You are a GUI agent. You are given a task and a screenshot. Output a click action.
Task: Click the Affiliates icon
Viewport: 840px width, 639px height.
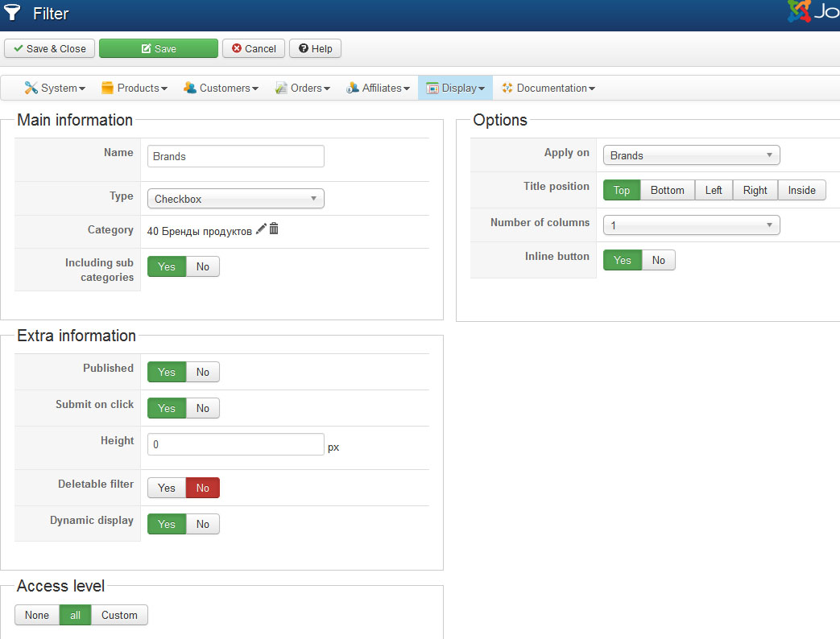point(353,88)
